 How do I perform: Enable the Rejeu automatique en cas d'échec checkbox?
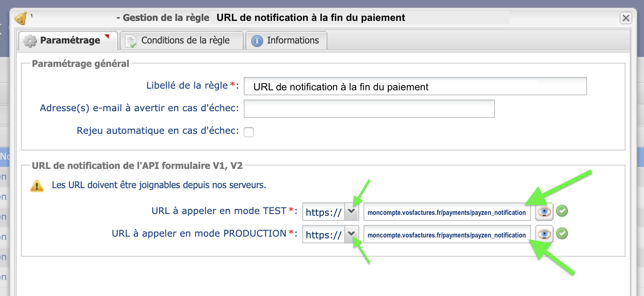coord(248,132)
